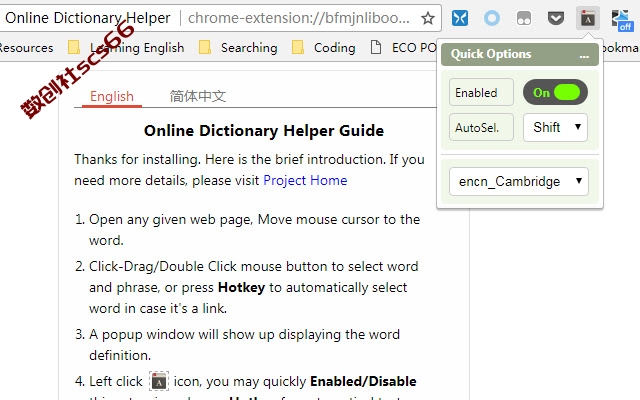Viewport: 640px width, 400px height.
Task: Click the blue butterfly extension icon
Action: coord(460,18)
